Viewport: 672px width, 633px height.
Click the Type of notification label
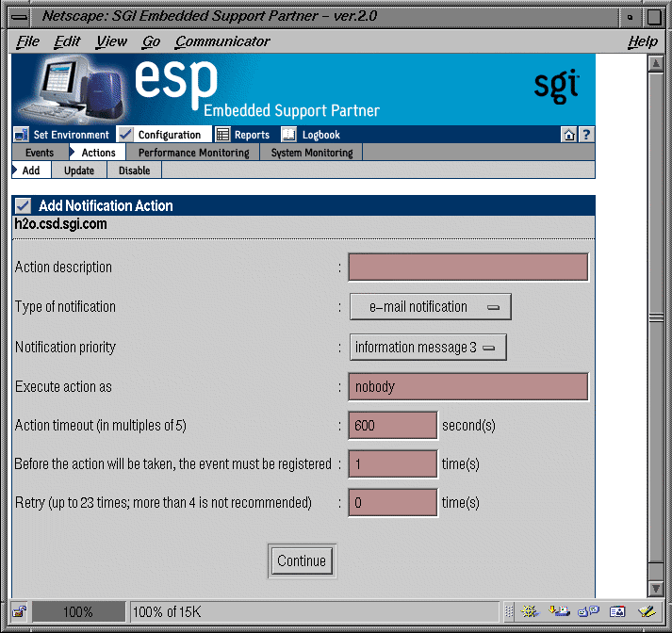[65, 307]
